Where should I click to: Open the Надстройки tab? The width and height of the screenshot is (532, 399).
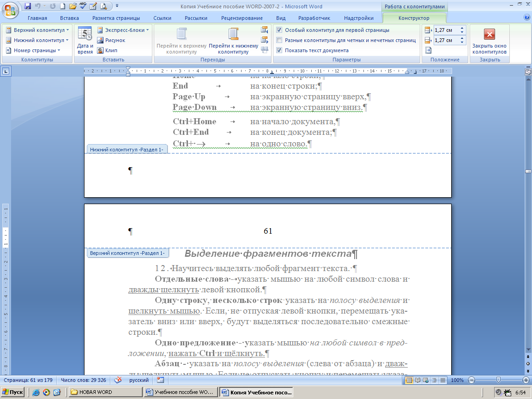[359, 18]
